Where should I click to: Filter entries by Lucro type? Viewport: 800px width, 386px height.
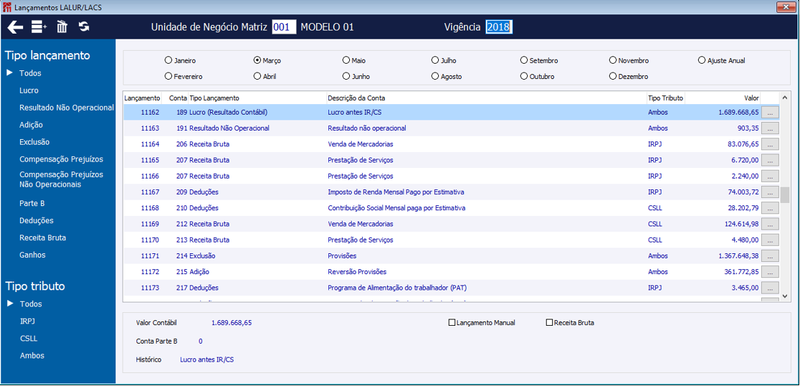(29, 91)
